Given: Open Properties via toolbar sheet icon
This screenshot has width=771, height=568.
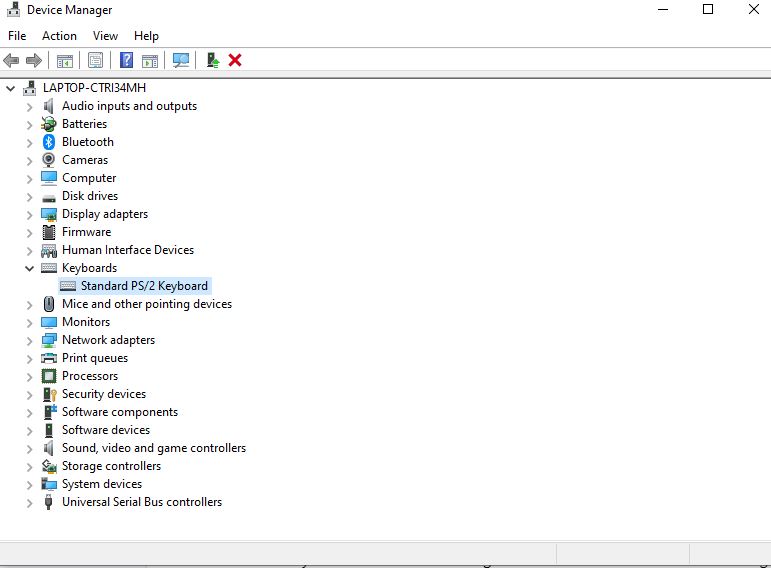Looking at the screenshot, I should [x=95, y=60].
